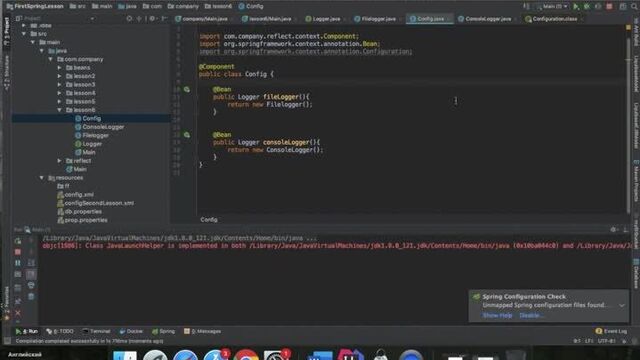Start debugging with the bug icon
The width and height of the screenshot is (640, 360).
587,7
